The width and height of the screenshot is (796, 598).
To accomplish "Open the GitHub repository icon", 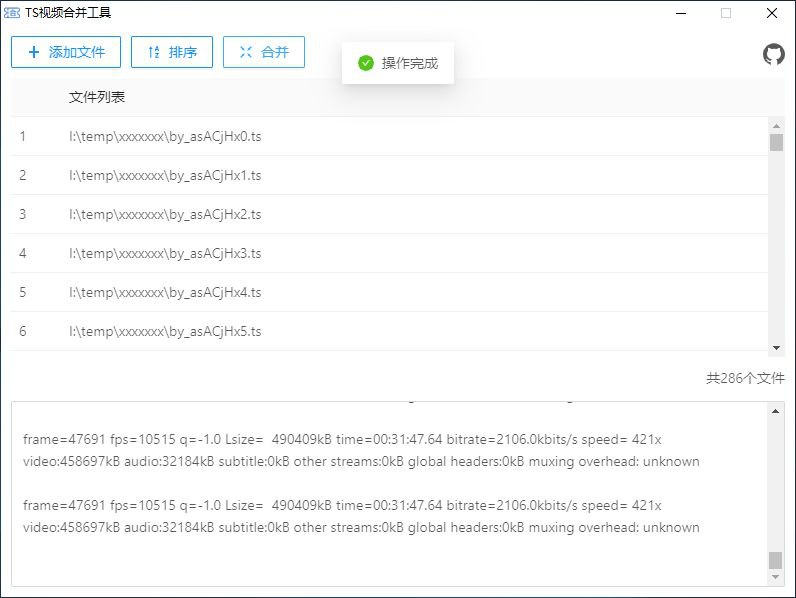I will pyautogui.click(x=774, y=54).
